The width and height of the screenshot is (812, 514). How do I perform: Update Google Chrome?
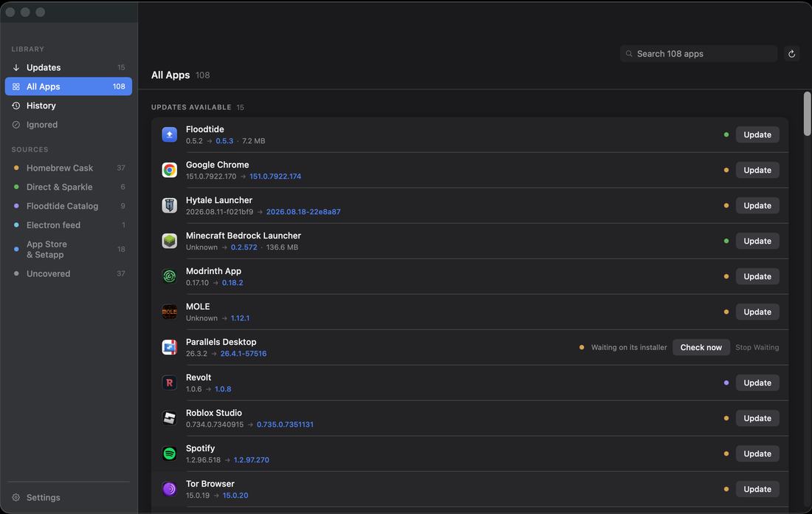757,170
